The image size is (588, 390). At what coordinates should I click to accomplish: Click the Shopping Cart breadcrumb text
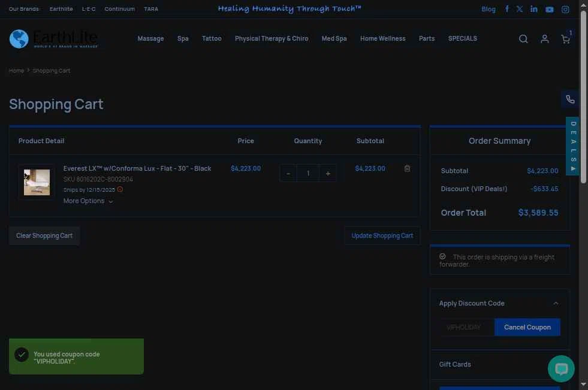point(52,71)
